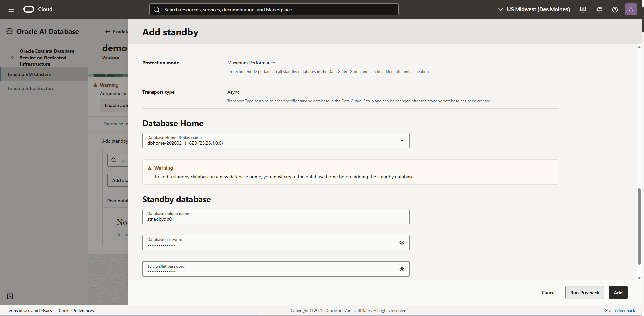Reveal the Database password
Image resolution: width=644 pixels, height=316 pixels.
pyautogui.click(x=402, y=242)
